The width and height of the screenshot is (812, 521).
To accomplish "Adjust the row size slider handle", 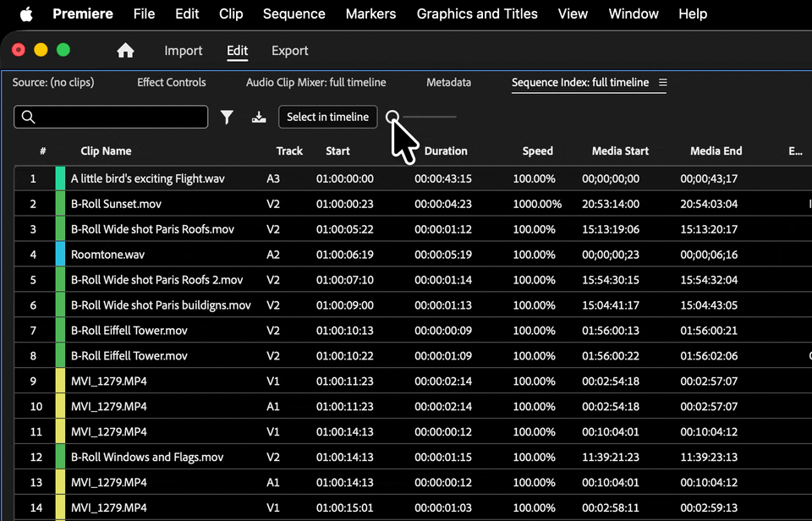I will point(392,117).
